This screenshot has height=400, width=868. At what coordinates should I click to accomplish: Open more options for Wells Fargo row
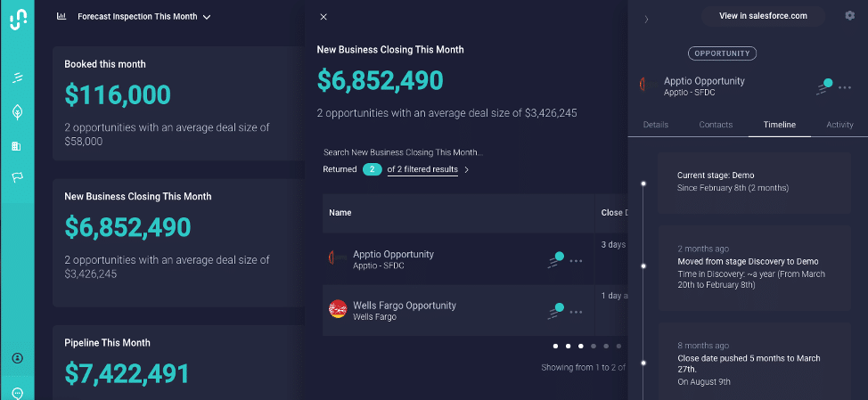tap(576, 312)
